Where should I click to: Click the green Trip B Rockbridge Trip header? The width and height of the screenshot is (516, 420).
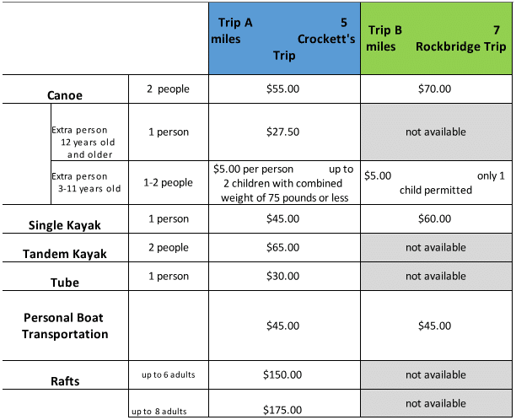pyautogui.click(x=436, y=38)
